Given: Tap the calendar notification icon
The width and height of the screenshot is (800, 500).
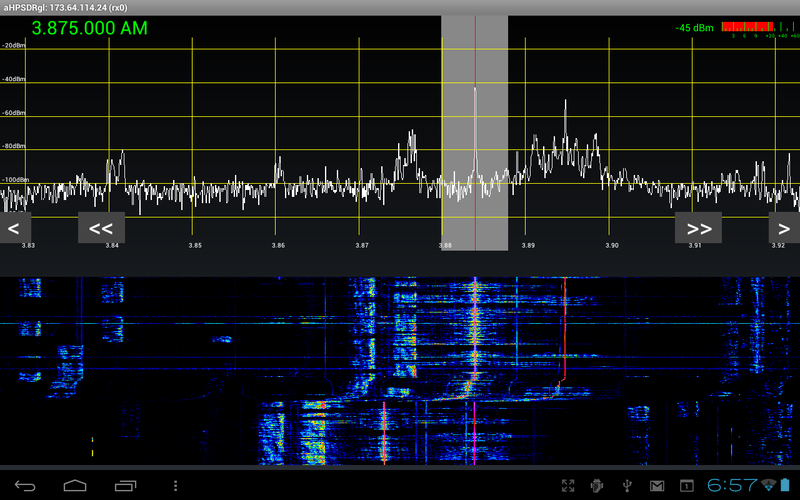Looking at the screenshot, I should pos(687,486).
